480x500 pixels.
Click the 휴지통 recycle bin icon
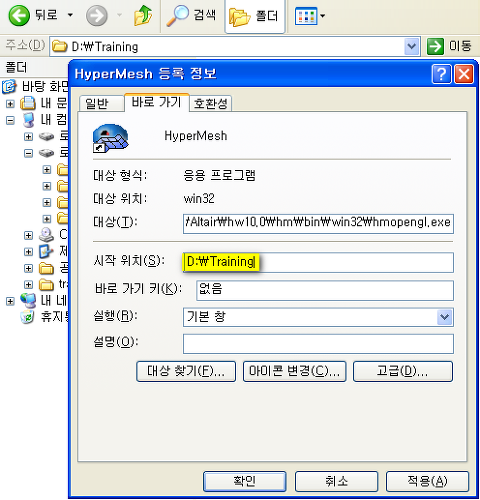coord(27,317)
